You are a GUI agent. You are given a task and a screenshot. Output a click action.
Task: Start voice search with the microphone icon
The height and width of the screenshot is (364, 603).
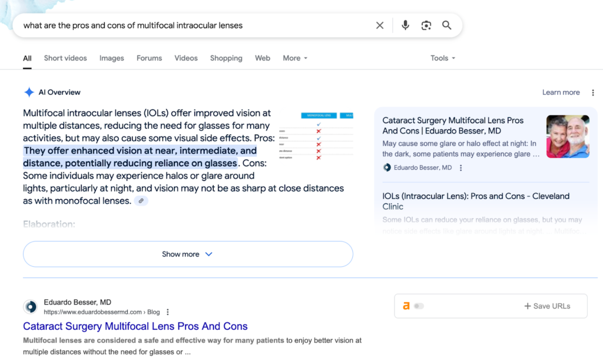point(405,25)
